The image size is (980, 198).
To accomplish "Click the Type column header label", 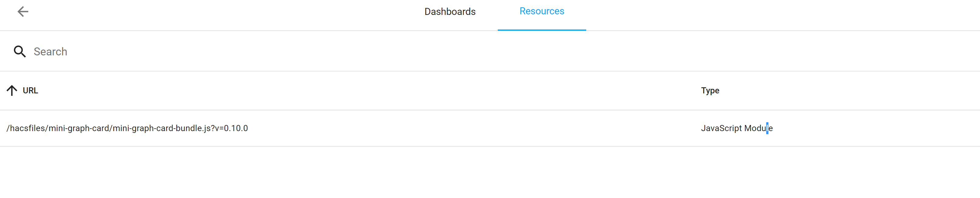I will (x=710, y=90).
